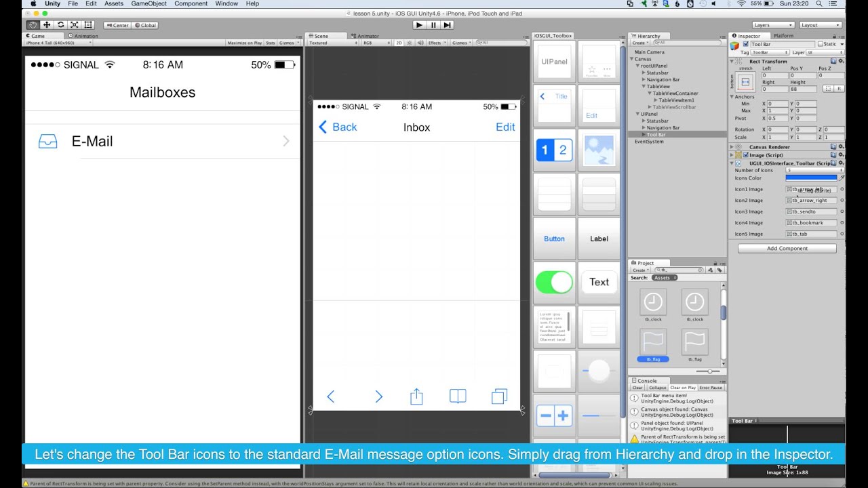Screen dimensions: 868x488
Task: Click the Step frame button
Action: click(447, 25)
